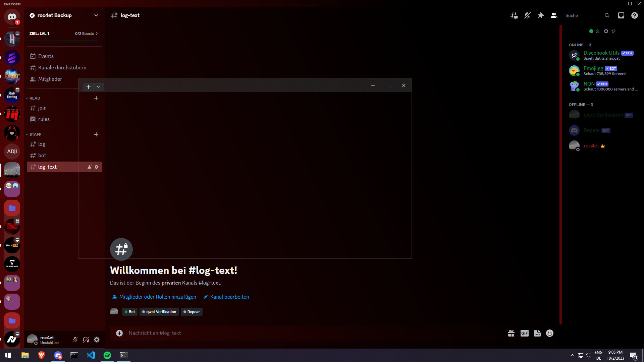Select the bot channel
The image size is (644, 362).
click(64, 156)
